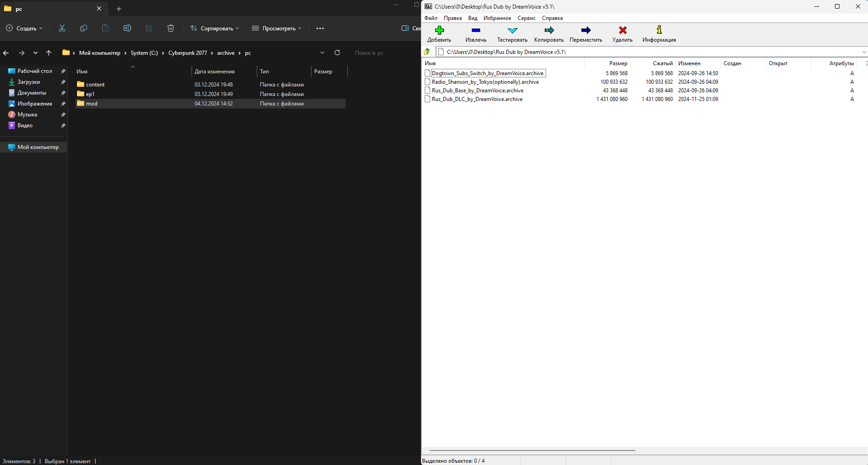Click the Копировать (Copy) icon in 7-Zip

549,30
